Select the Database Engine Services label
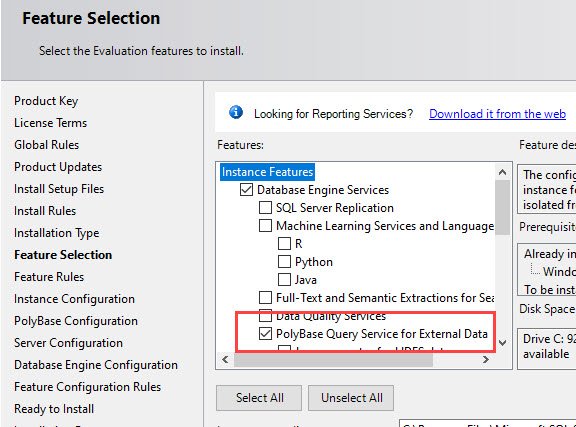This screenshot has height=427, width=576. 323,190
